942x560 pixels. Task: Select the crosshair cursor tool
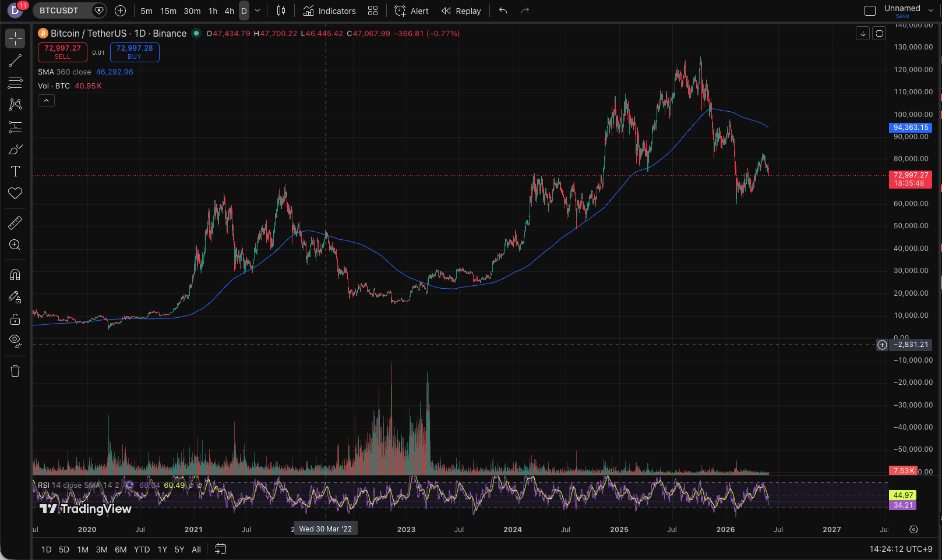[x=15, y=38]
